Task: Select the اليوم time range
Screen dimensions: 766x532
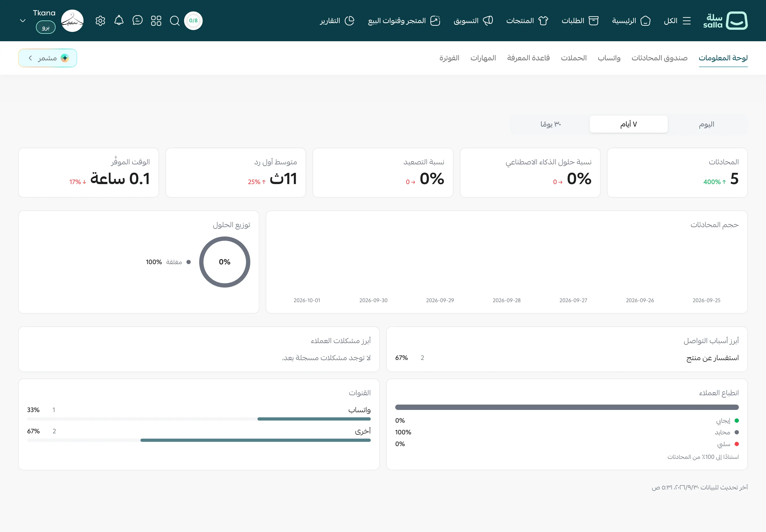Action: 707,124
